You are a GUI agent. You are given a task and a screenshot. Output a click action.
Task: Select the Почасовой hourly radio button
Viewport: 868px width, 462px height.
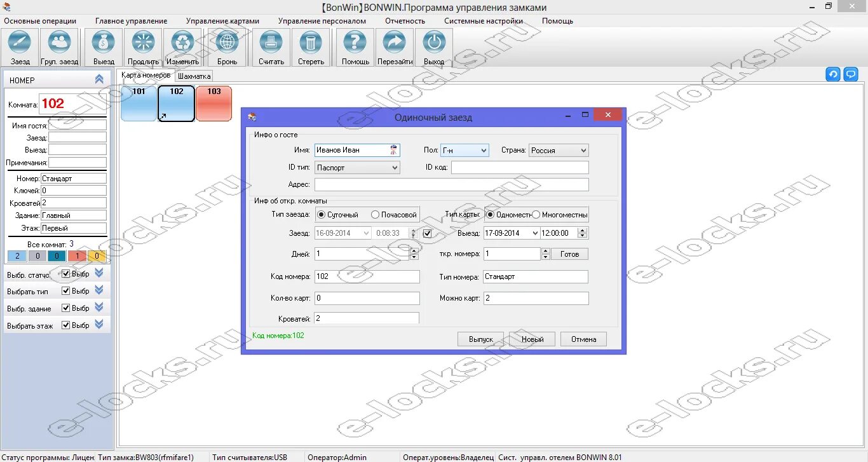pyautogui.click(x=375, y=215)
